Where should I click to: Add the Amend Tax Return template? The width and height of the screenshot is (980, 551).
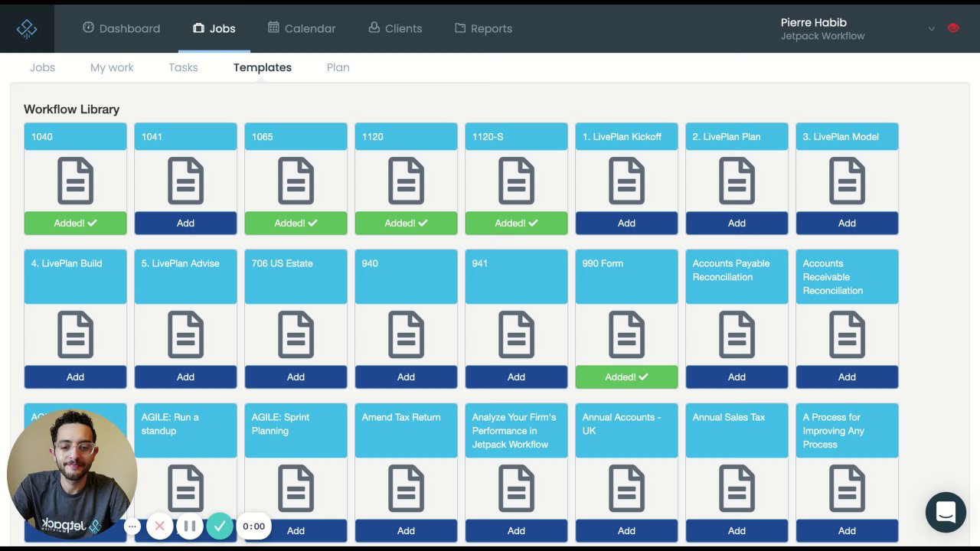[406, 530]
